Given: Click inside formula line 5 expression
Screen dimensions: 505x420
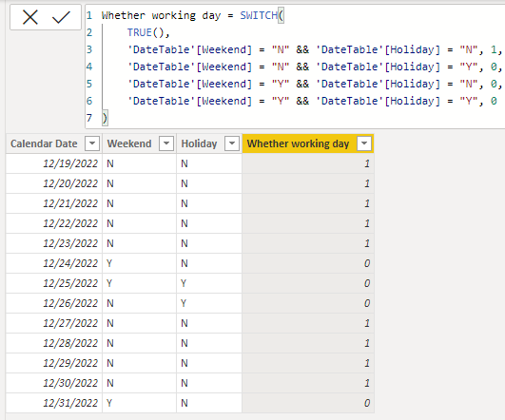Looking at the screenshot, I should point(315,84).
